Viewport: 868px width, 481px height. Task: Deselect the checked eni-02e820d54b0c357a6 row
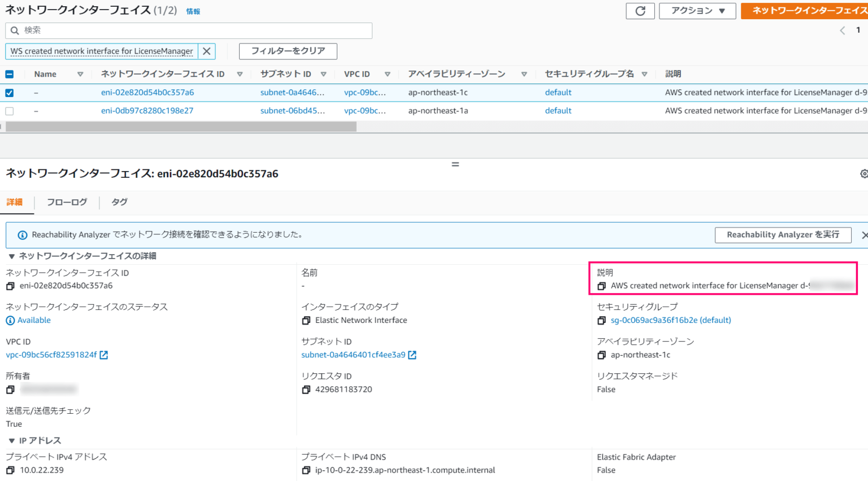click(9, 92)
